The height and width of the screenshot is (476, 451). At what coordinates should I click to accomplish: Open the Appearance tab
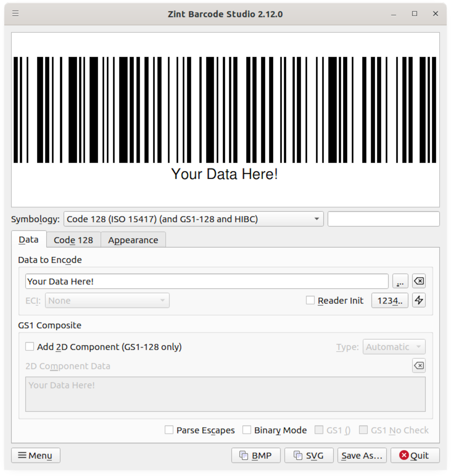click(x=133, y=240)
